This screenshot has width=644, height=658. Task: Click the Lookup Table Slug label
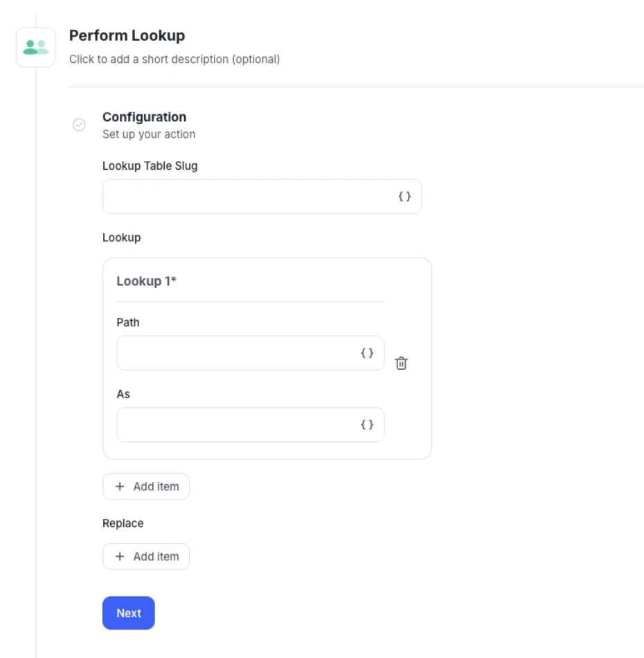point(150,166)
